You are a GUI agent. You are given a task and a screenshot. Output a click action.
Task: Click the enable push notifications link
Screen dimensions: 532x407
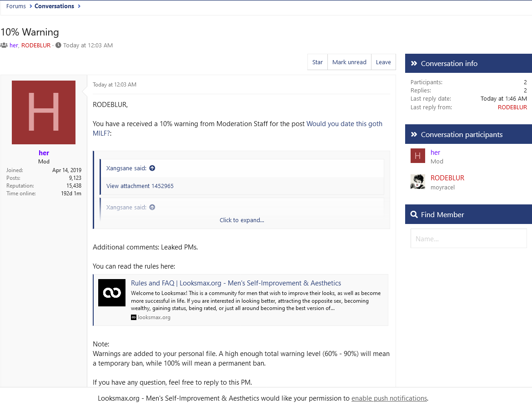coord(389,398)
